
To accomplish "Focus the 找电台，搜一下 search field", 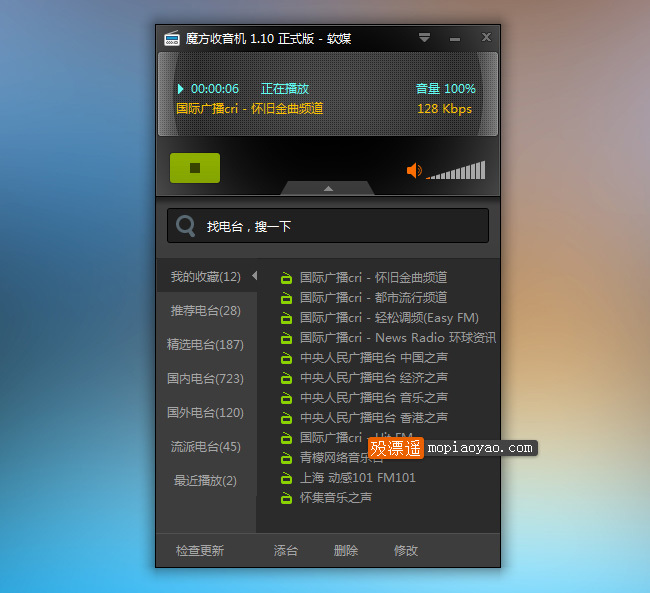I will (x=328, y=226).
